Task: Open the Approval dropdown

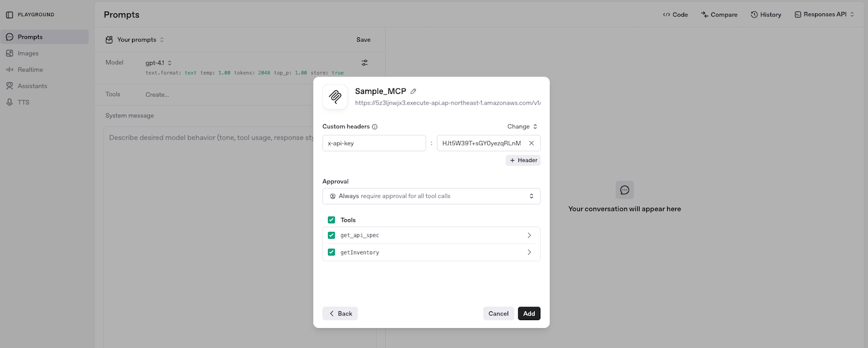Action: (431, 196)
